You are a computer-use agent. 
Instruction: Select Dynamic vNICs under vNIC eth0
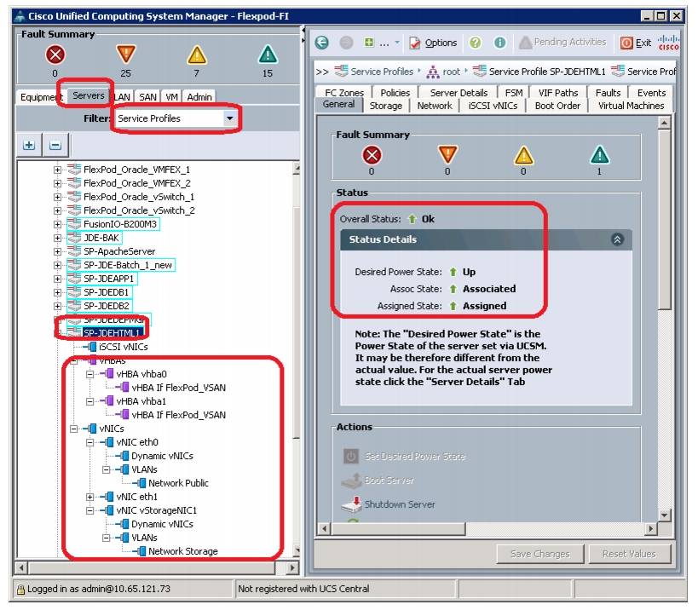[162, 456]
